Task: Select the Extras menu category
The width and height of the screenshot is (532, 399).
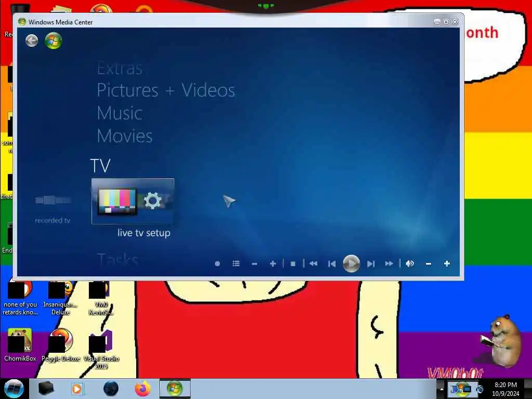Action: [119, 68]
